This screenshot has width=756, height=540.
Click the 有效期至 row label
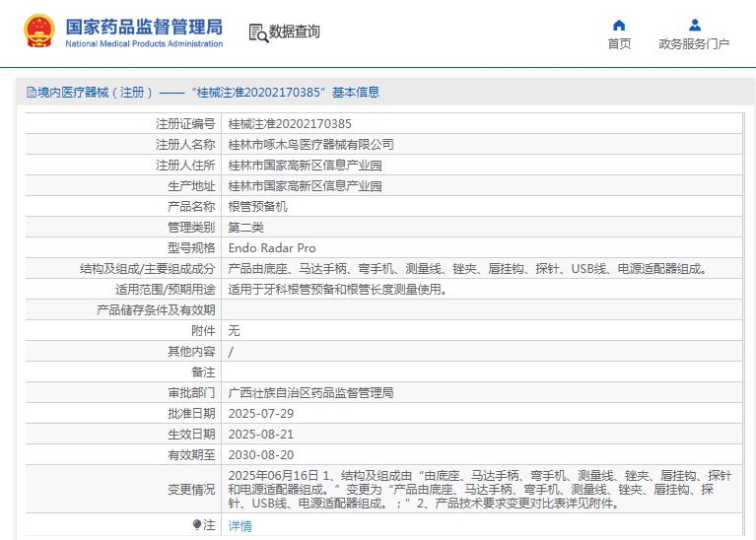191,455
